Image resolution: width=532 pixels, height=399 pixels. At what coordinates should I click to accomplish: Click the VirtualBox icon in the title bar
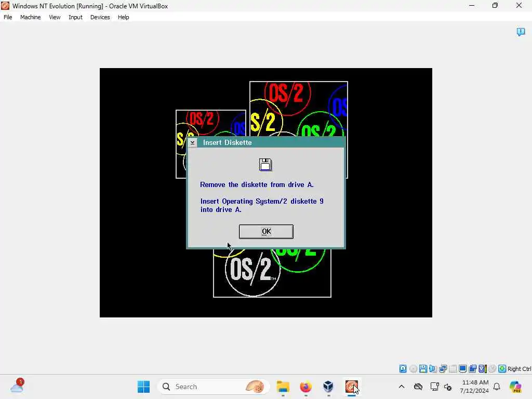pyautogui.click(x=5, y=6)
